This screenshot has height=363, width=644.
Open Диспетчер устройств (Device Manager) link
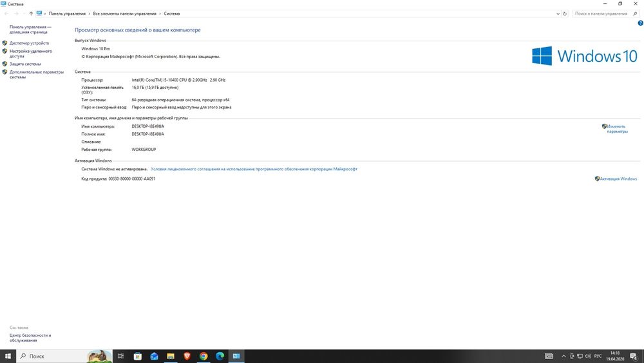[x=29, y=43]
